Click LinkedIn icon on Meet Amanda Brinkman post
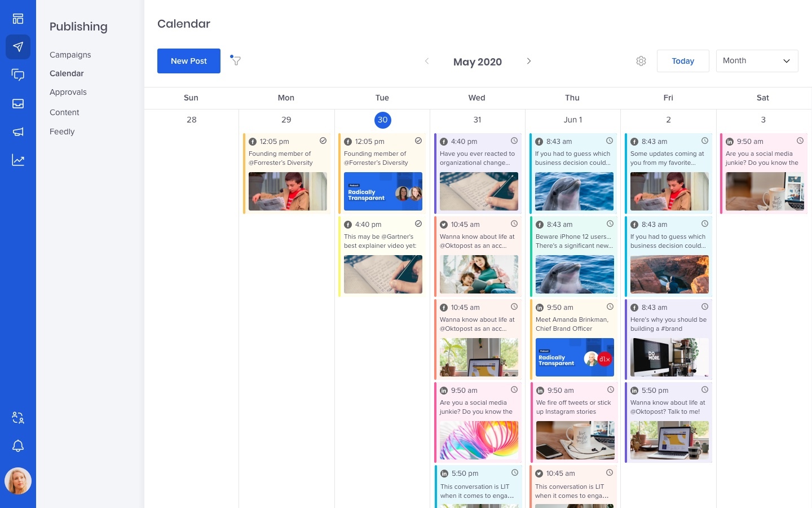 540,308
